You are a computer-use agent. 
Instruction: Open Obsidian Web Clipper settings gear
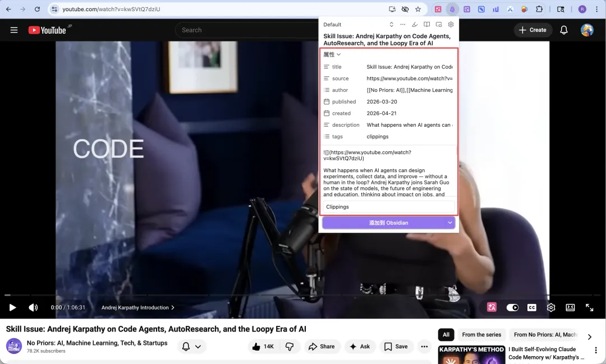451,25
